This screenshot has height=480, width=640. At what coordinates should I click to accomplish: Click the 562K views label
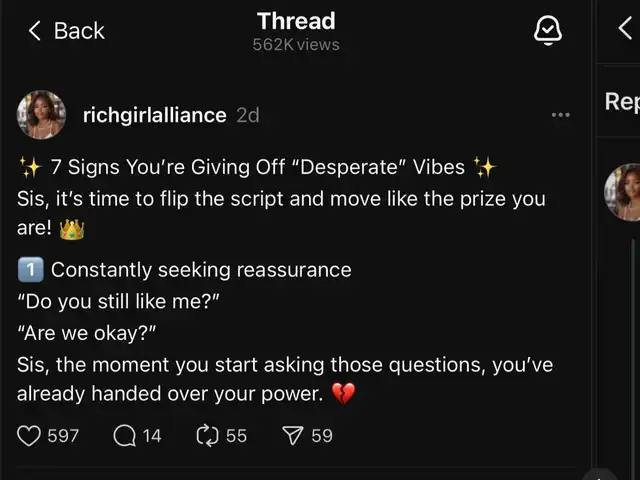296,45
